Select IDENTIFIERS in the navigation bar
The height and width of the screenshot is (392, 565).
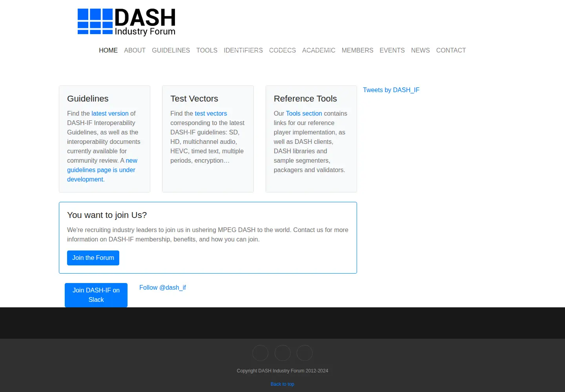point(243,50)
